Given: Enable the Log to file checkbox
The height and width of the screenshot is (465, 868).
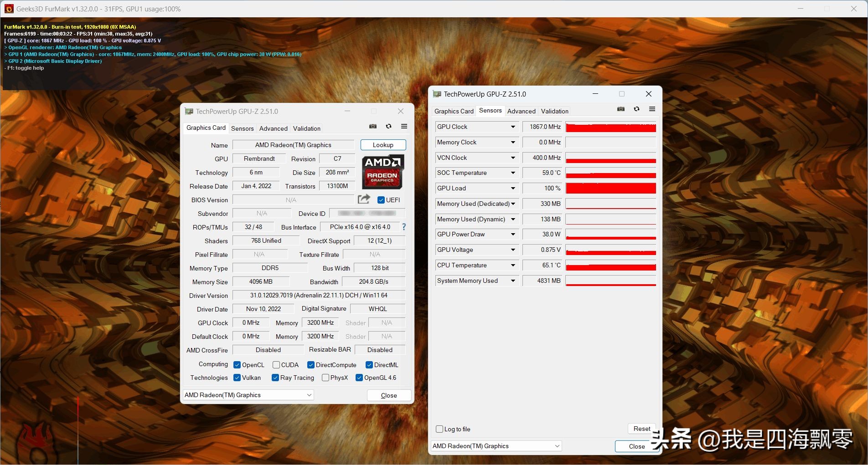Looking at the screenshot, I should coord(439,429).
